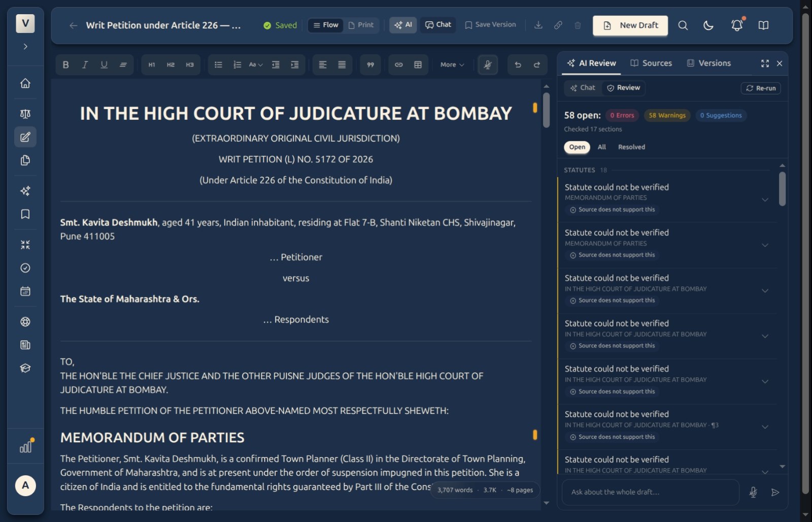Insert a hyperlink with link icon
Viewport: 812px width, 522px height.
398,64
